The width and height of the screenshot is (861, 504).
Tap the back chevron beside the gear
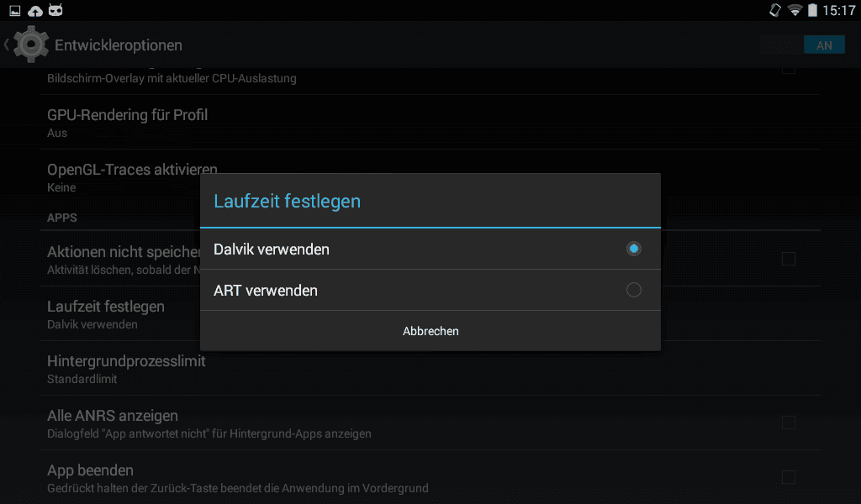(x=7, y=45)
